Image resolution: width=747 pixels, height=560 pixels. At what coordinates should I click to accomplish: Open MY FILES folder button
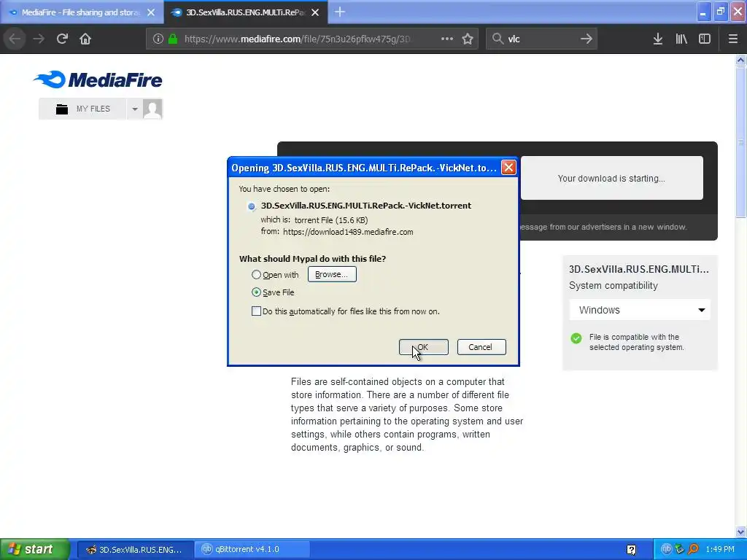[83, 109]
